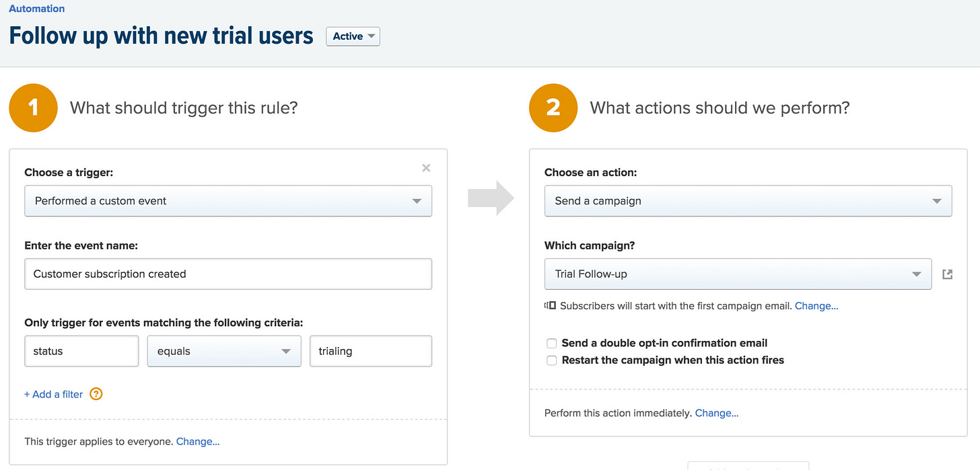Open the filter help question mark icon
This screenshot has height=470, width=980.
(96, 394)
